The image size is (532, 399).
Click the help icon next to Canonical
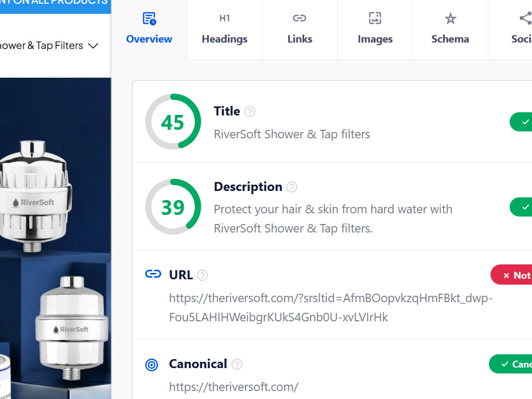coord(237,364)
